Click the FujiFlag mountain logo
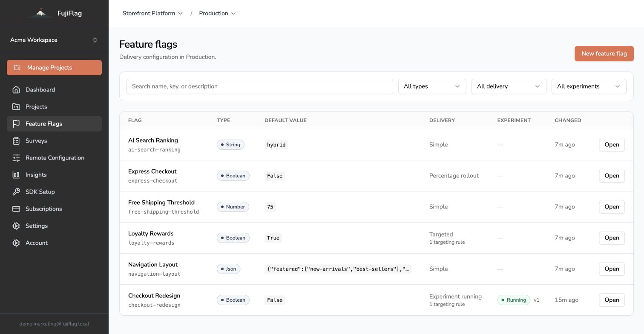The height and width of the screenshot is (334, 644). point(40,13)
